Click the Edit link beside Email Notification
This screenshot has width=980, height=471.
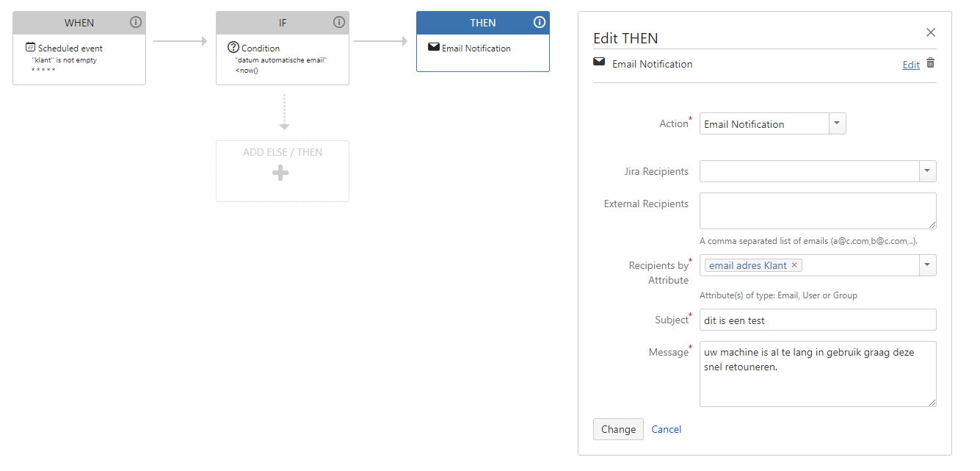pyautogui.click(x=911, y=65)
